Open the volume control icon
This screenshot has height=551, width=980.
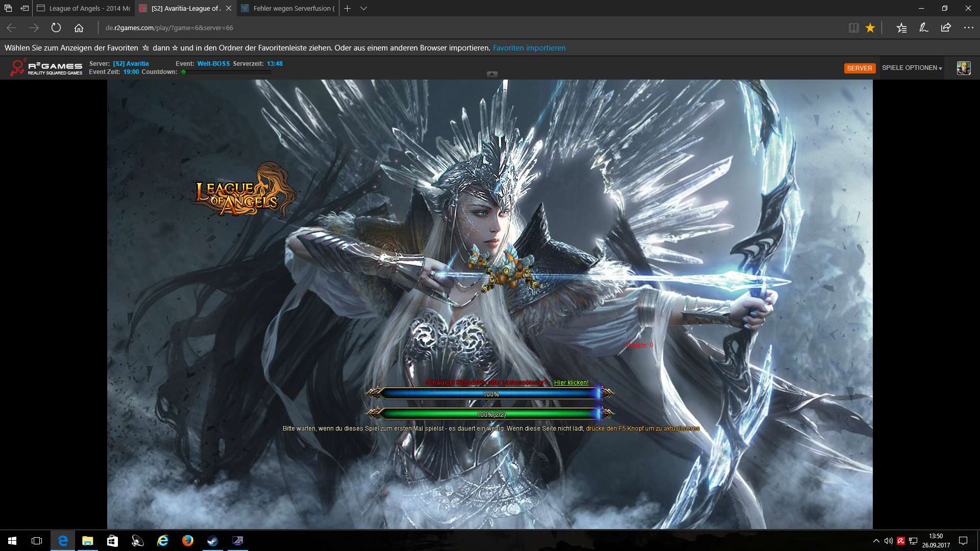point(889,541)
